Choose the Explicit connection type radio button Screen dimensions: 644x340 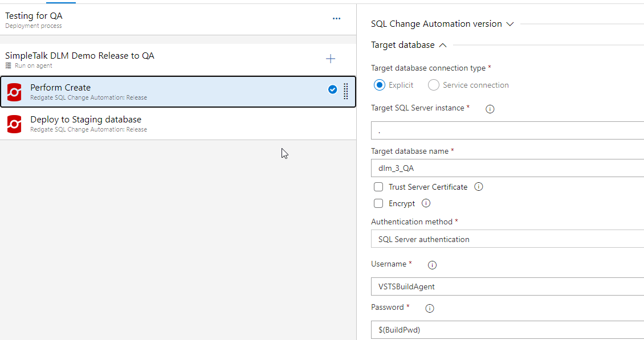(380, 85)
